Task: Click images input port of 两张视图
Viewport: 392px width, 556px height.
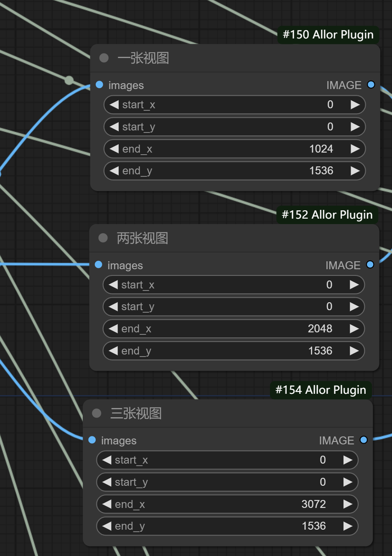Action: coord(99,265)
